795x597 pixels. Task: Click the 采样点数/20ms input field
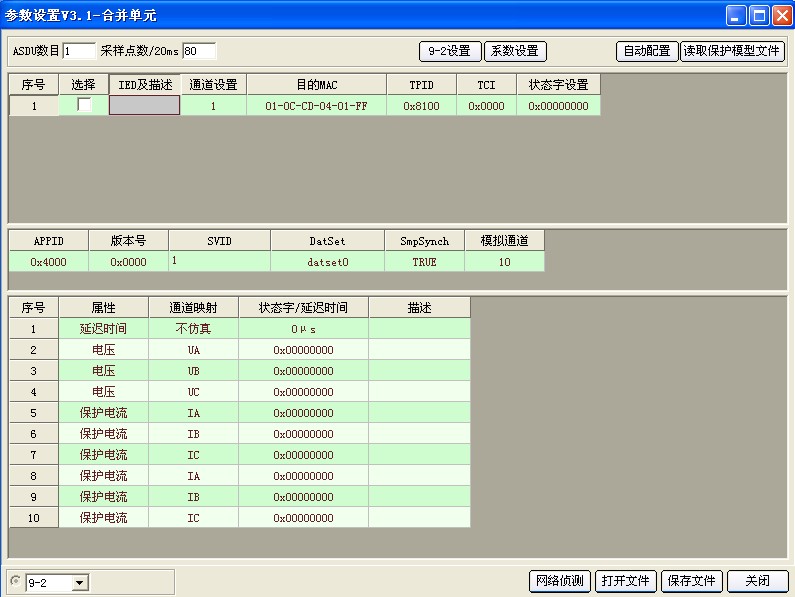tap(198, 51)
